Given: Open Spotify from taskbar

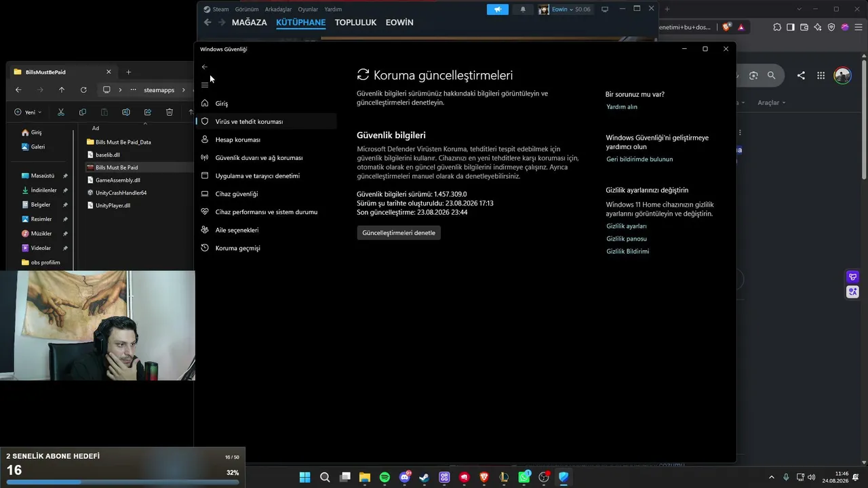Looking at the screenshot, I should pyautogui.click(x=384, y=477).
